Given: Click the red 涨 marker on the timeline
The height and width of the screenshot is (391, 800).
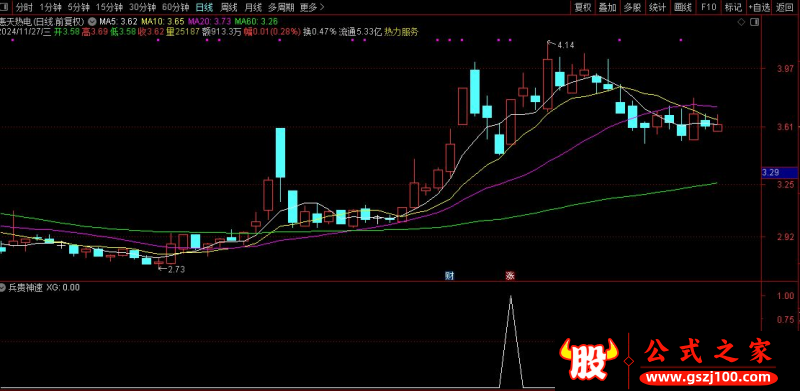Looking at the screenshot, I should coord(510,276).
